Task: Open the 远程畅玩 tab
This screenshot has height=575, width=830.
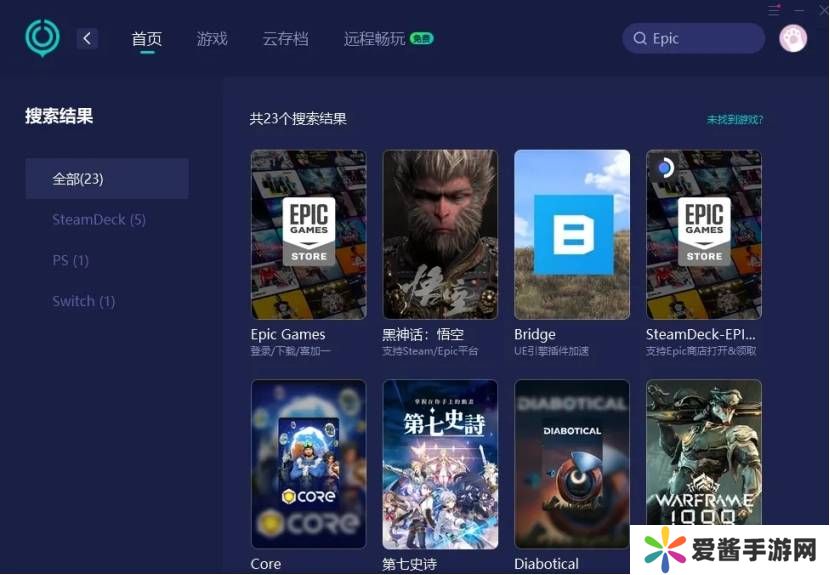Action: (x=375, y=39)
